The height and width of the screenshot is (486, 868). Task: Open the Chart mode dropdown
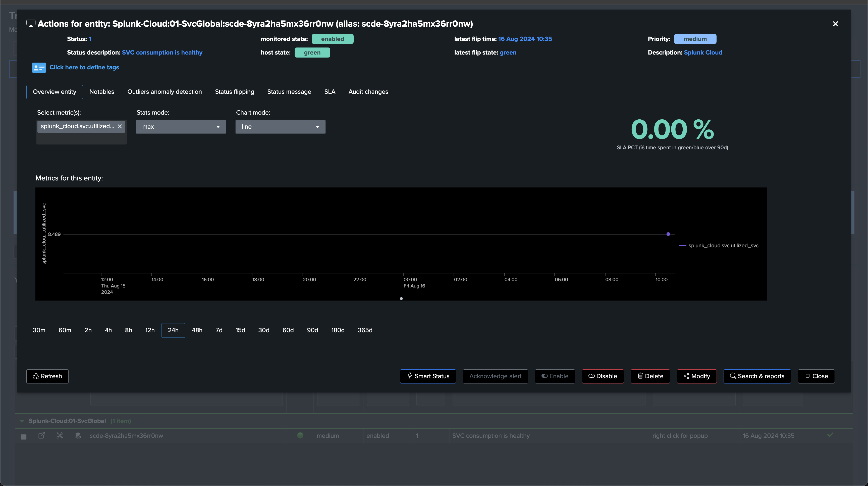coord(280,127)
